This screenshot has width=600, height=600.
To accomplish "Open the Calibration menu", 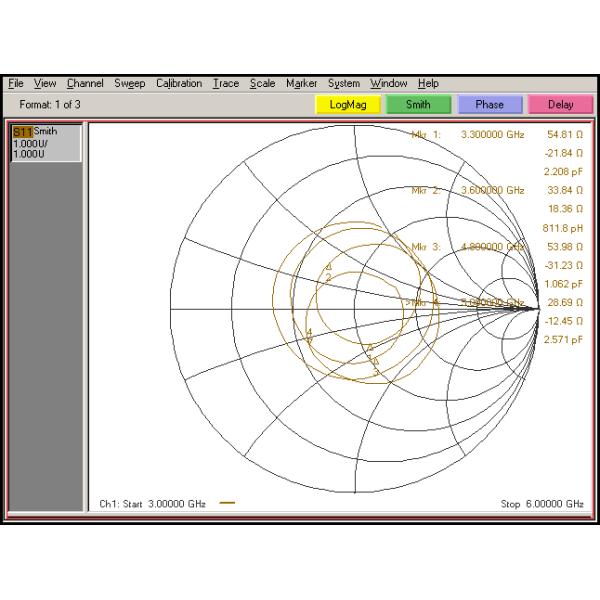I will (x=179, y=84).
